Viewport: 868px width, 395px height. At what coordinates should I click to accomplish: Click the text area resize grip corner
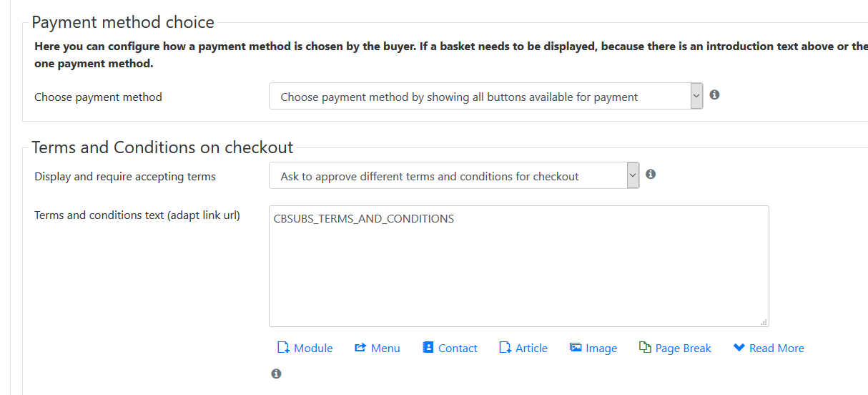(x=764, y=322)
